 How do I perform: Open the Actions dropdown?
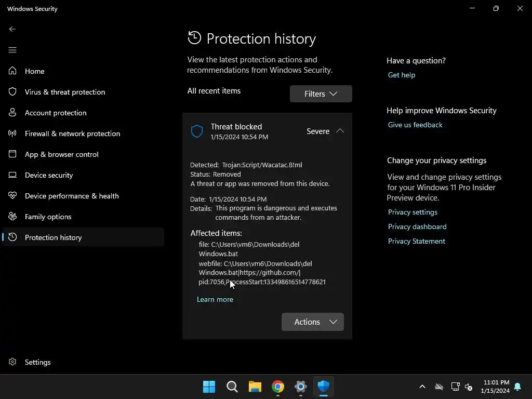312,322
